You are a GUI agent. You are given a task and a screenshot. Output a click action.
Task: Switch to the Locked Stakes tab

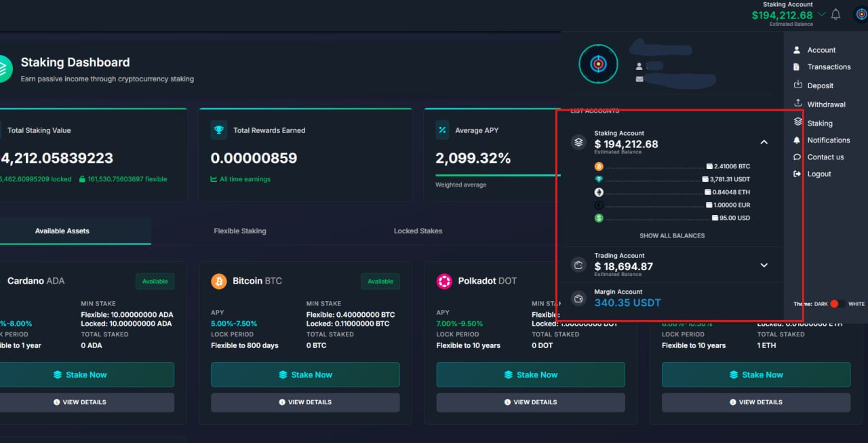click(x=418, y=231)
